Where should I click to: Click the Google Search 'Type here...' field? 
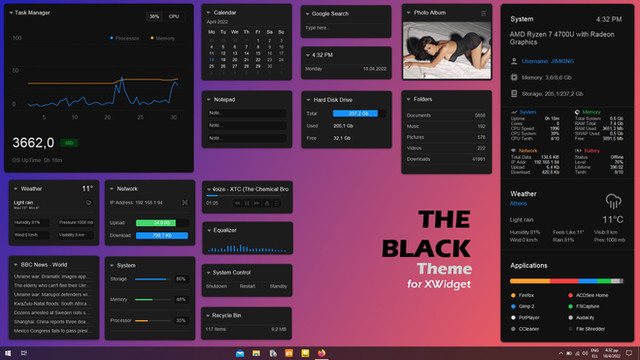345,28
